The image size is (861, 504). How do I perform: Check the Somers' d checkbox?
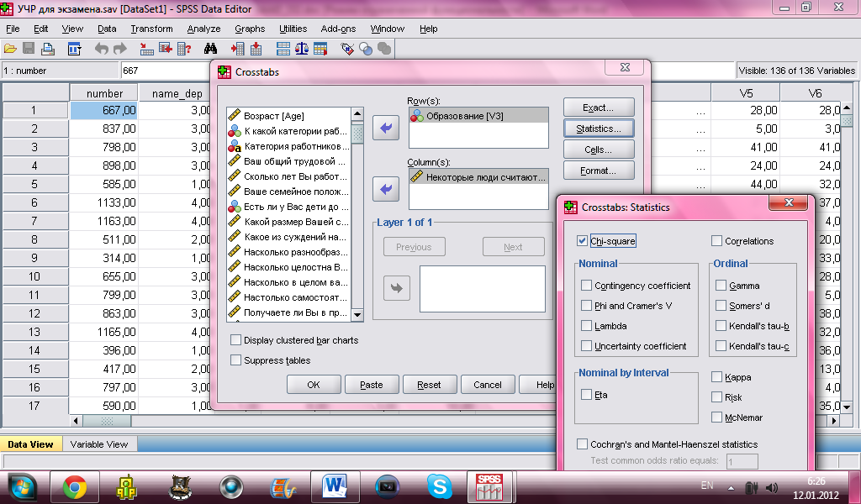pyautogui.click(x=721, y=306)
